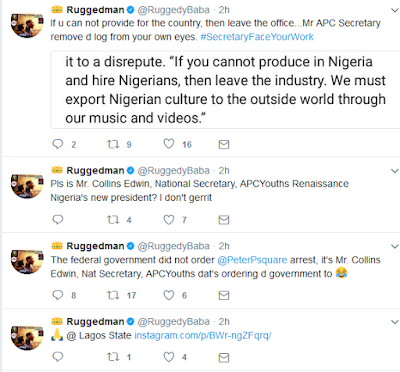Open the dropdown arrow on the Lagos State tweet
The height and width of the screenshot is (372, 400).
(395, 322)
